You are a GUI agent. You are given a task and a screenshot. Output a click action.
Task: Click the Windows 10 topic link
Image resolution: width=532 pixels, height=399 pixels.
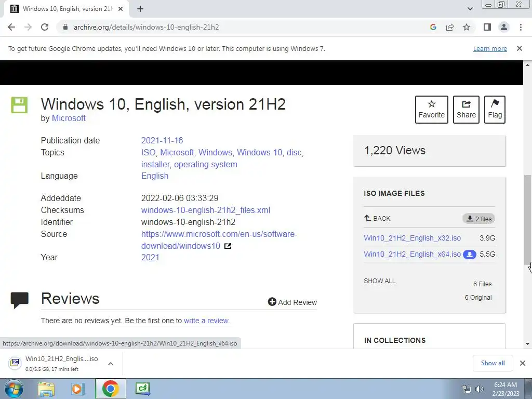pos(259,152)
